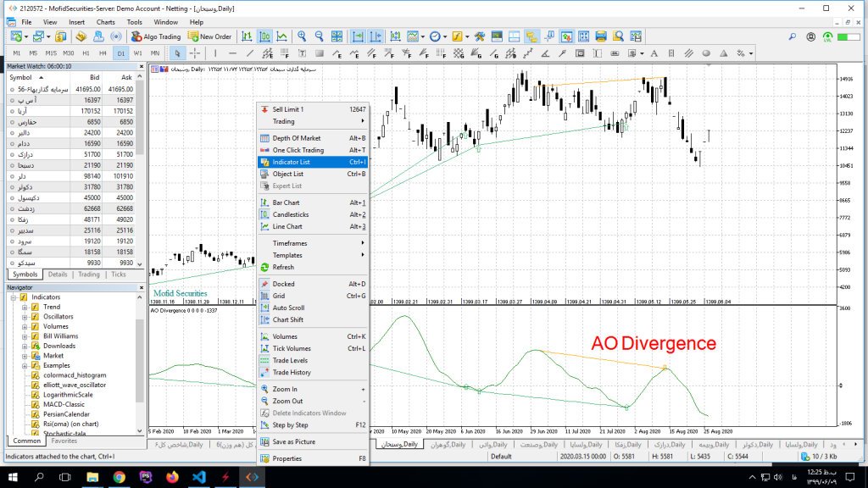868x488 pixels.
Task: Toggle Auto Scroll in context menu
Action: pyautogui.click(x=288, y=308)
